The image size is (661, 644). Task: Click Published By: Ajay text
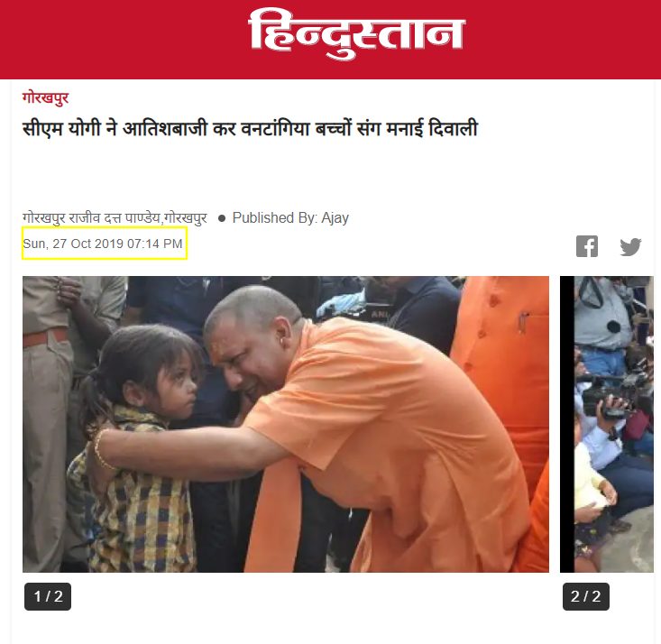coord(290,218)
